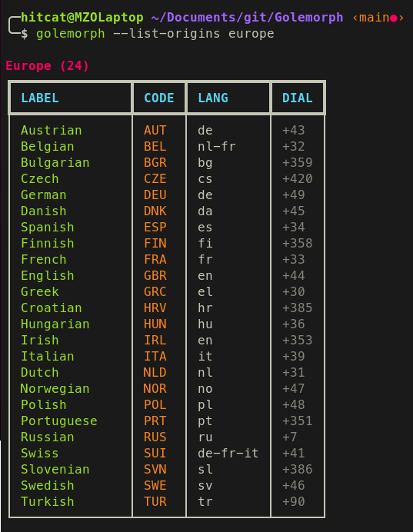This screenshot has width=413, height=532.
Task: Click the dial code '+358'
Action: 298,243
